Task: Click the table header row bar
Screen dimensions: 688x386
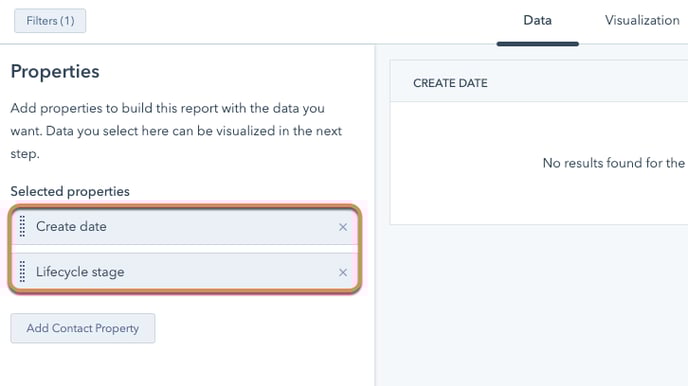Action: point(539,82)
